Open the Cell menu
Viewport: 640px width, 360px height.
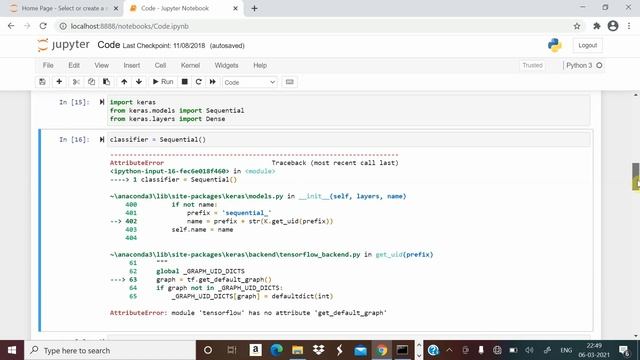160,65
